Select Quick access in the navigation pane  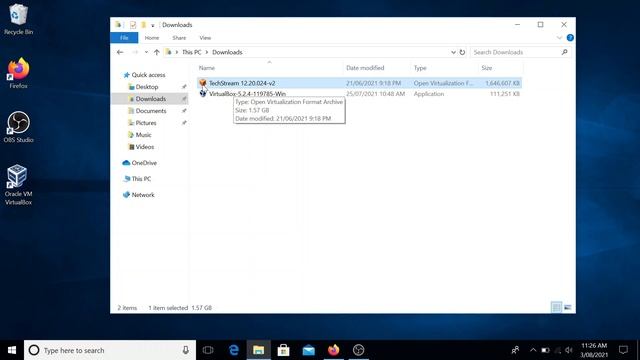pos(148,75)
